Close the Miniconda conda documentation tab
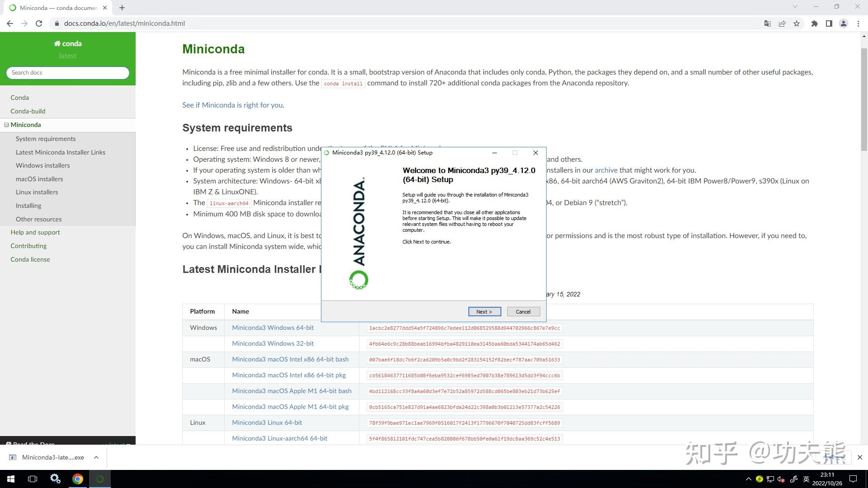The image size is (868, 488). 105,8
